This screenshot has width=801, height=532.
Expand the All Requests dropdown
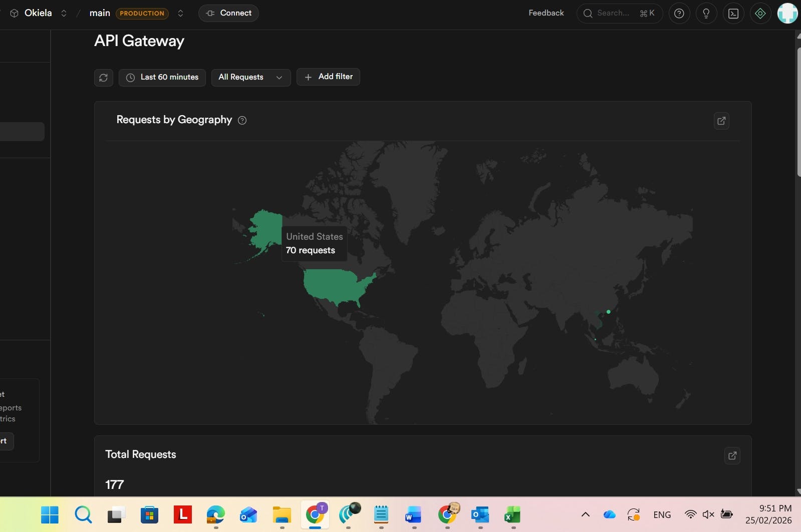(251, 77)
